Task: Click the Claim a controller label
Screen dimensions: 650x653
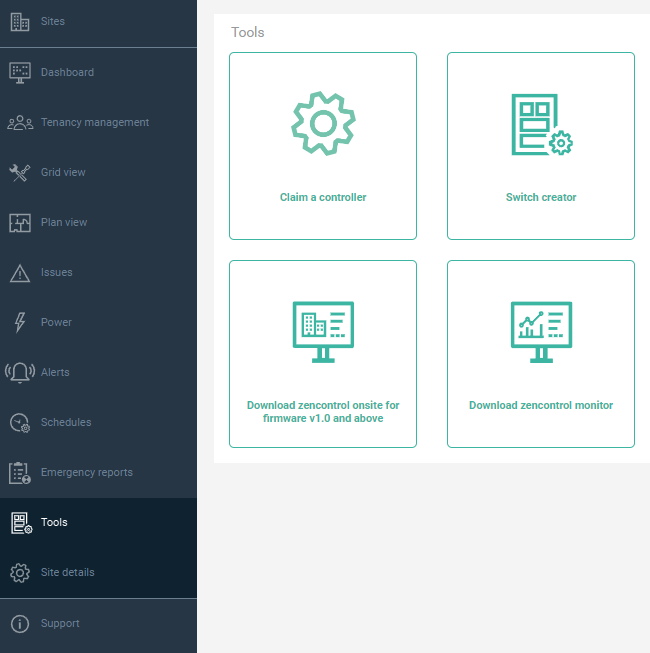Action: coord(323,197)
